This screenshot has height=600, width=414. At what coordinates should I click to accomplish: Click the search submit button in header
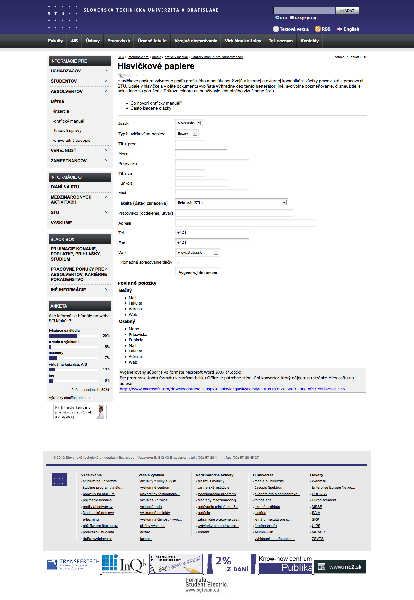[347, 10]
